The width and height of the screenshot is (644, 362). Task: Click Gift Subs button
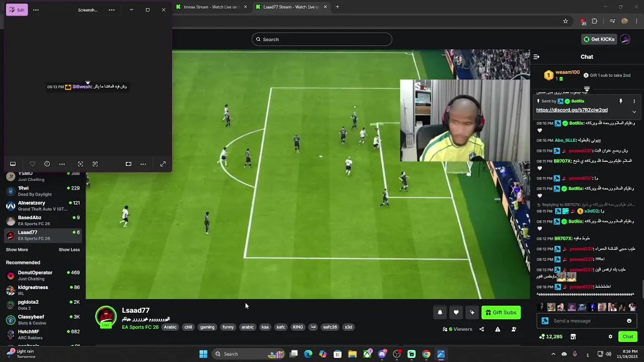501,312
